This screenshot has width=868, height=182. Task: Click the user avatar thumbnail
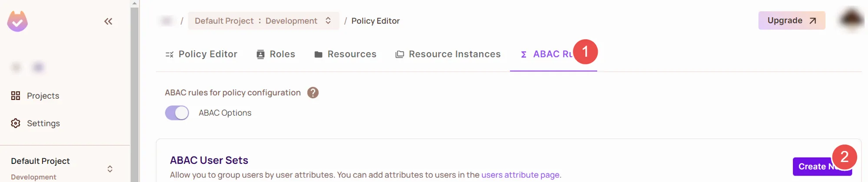point(851,19)
